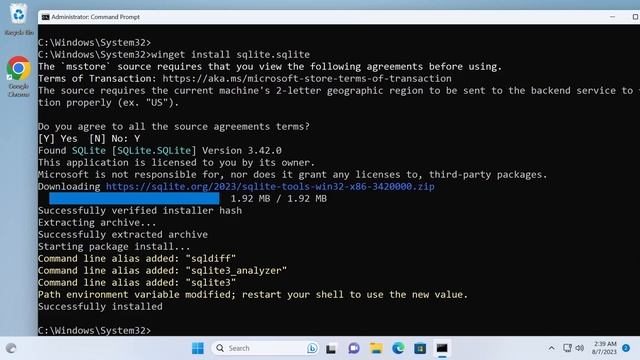Screen dimensions: 640x360
Task: Select Command Prompt taskbar icon
Action: point(442,348)
